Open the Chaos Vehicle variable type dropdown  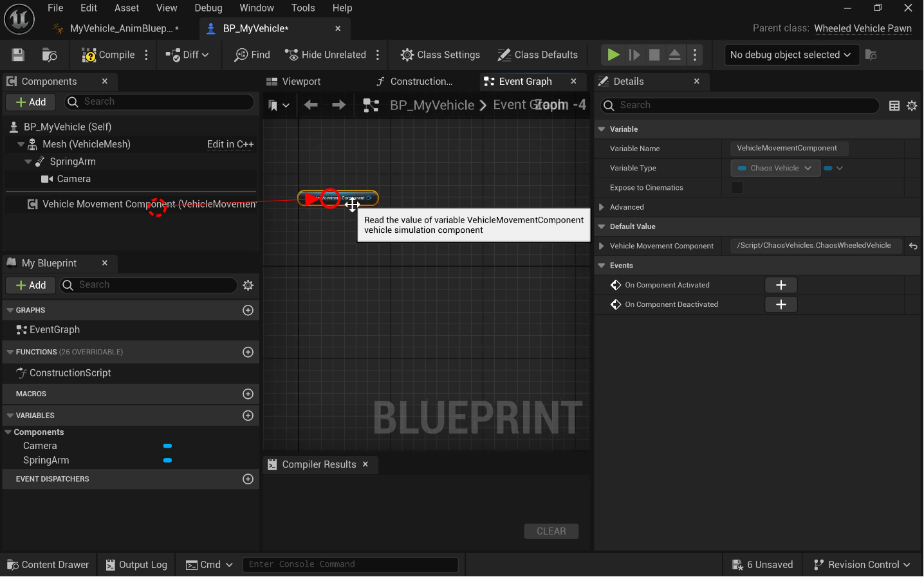pos(775,168)
